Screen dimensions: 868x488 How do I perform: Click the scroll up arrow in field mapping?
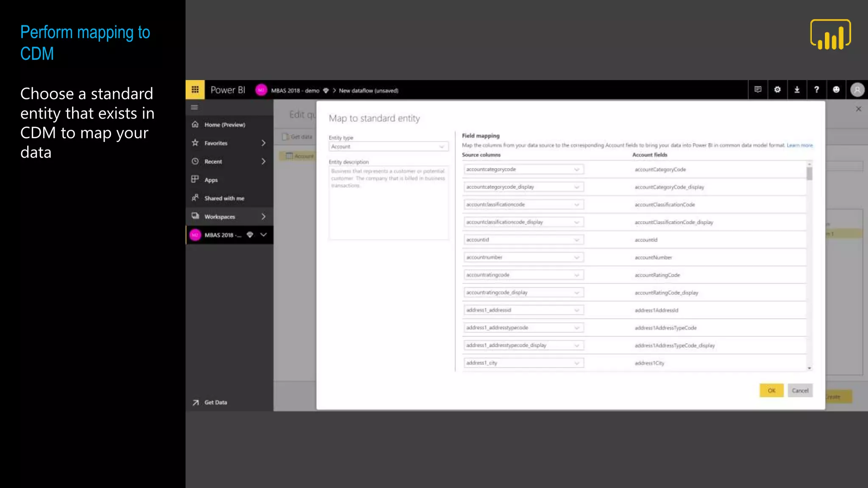pos(809,164)
